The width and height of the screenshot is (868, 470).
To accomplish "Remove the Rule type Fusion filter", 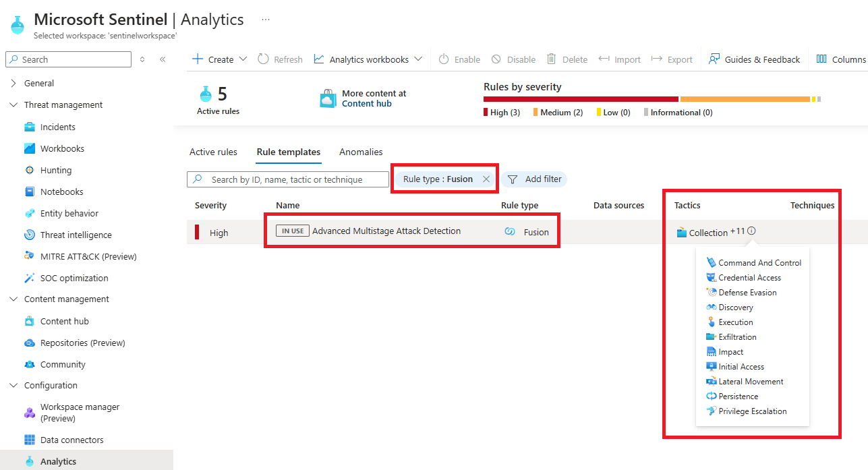I will pyautogui.click(x=486, y=179).
